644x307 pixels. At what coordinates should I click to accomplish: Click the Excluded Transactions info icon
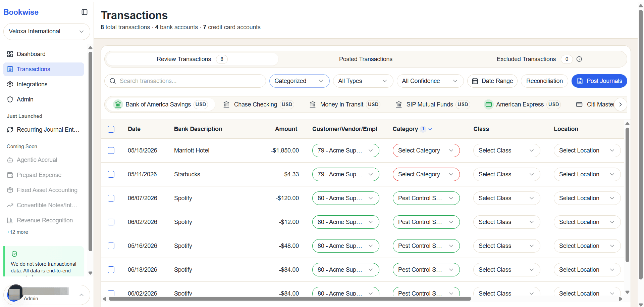tap(579, 59)
